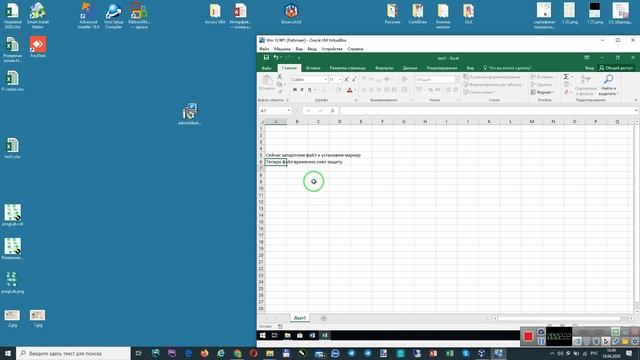Screen dimensions: 640x360
Task: Open the Name Box dropdown arrow
Action: [x=289, y=111]
